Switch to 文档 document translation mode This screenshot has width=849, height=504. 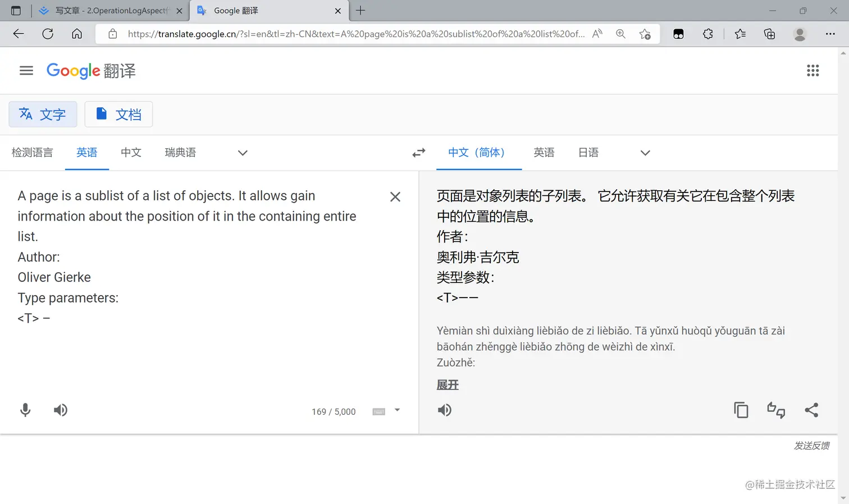click(118, 114)
